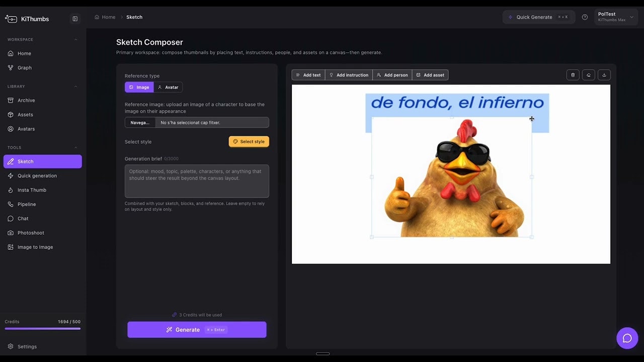Screen dimensions: 644x362
Task: Open Home in the Workspace sidebar
Action: (43, 53)
